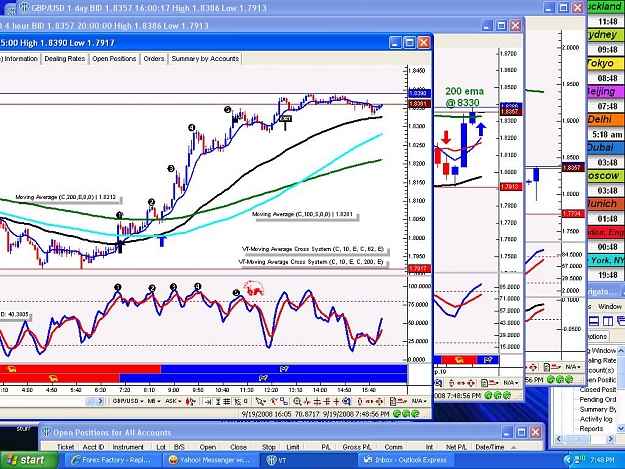Click navigator scrollbar down arrow

621,429
